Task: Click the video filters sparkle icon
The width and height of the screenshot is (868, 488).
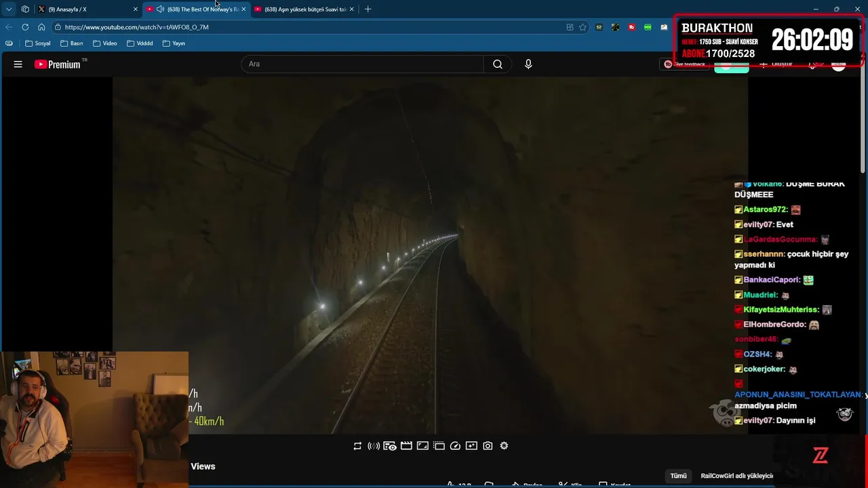Action: (x=471, y=446)
